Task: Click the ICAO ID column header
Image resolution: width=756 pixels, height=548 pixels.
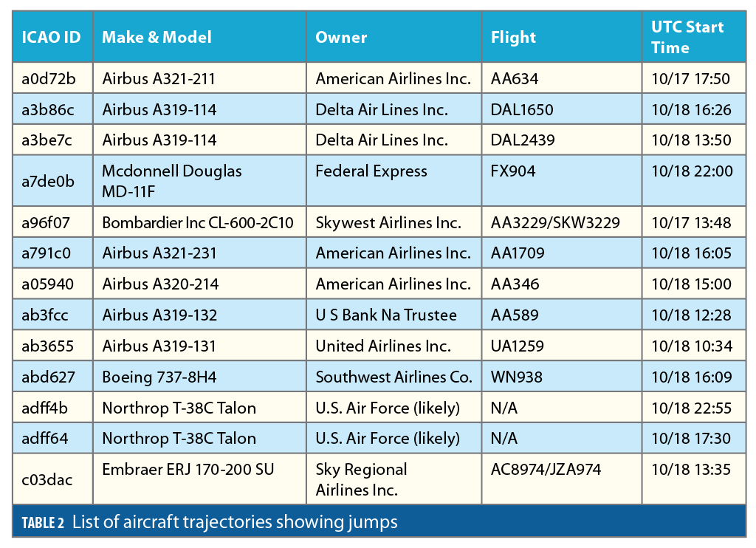Action: tap(51, 37)
